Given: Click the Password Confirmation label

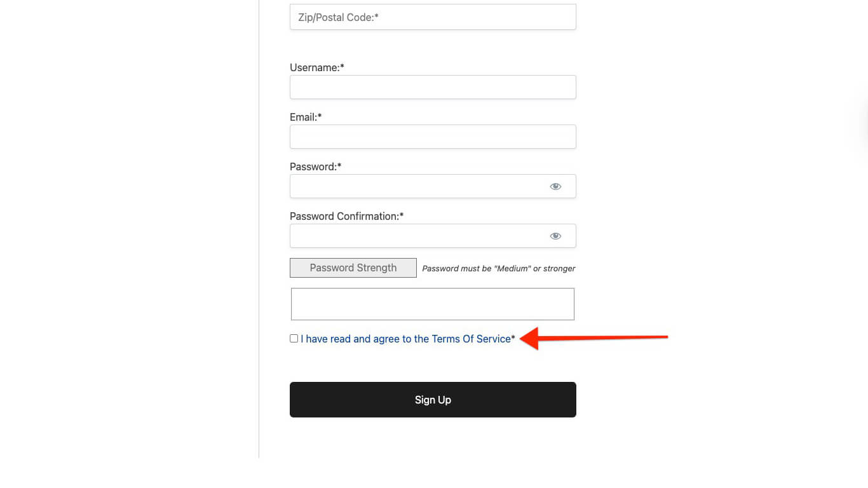Looking at the screenshot, I should point(346,216).
